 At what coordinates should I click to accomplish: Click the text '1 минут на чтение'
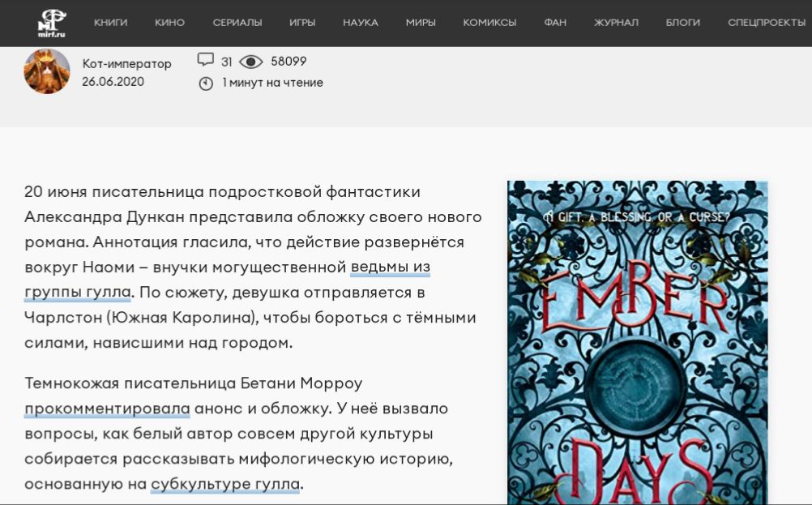pos(272,83)
